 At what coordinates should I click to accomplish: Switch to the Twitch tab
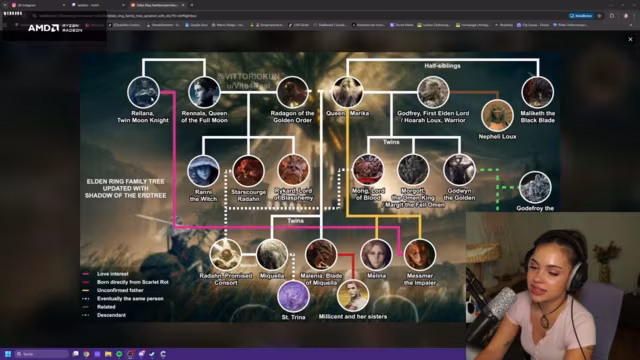click(x=97, y=5)
